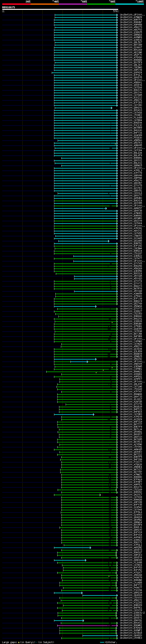
Task: Click the purple ~60% identity legend segment
Action: (x=73, y=4)
